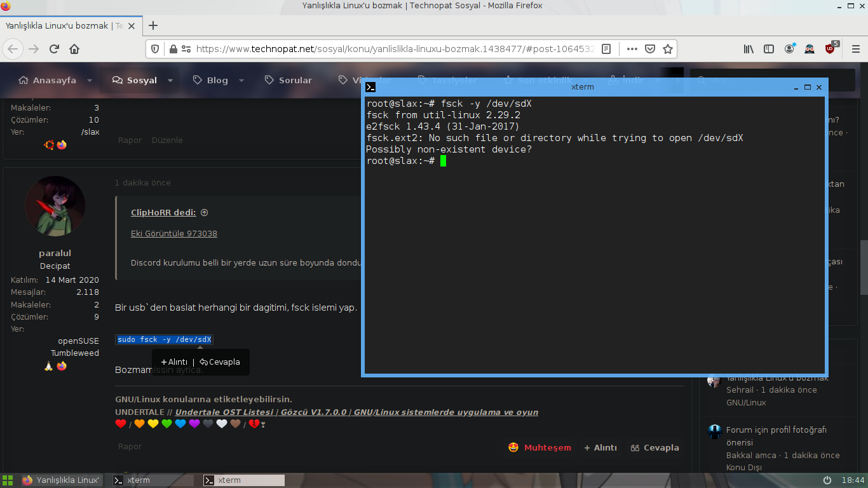Open the page actions three-dot menu

click(632, 49)
